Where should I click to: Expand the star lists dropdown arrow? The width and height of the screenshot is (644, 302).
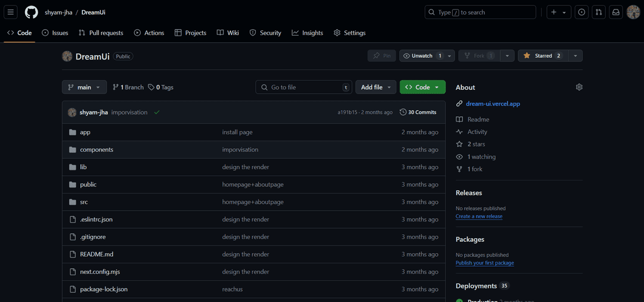coord(575,56)
